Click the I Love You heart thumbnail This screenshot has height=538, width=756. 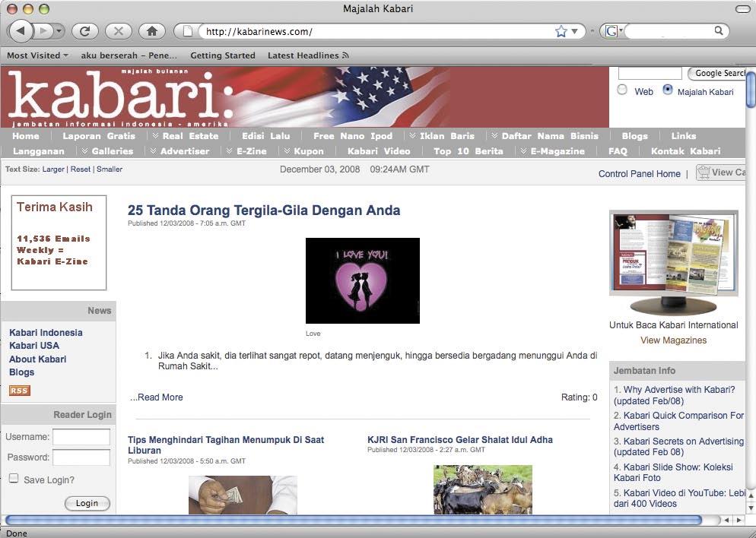pos(363,281)
